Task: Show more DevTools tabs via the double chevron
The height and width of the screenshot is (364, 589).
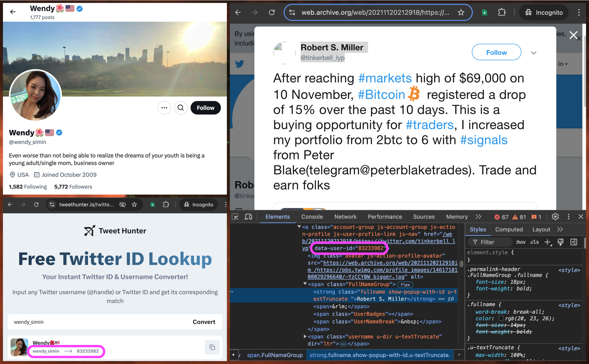Action: coord(479,217)
